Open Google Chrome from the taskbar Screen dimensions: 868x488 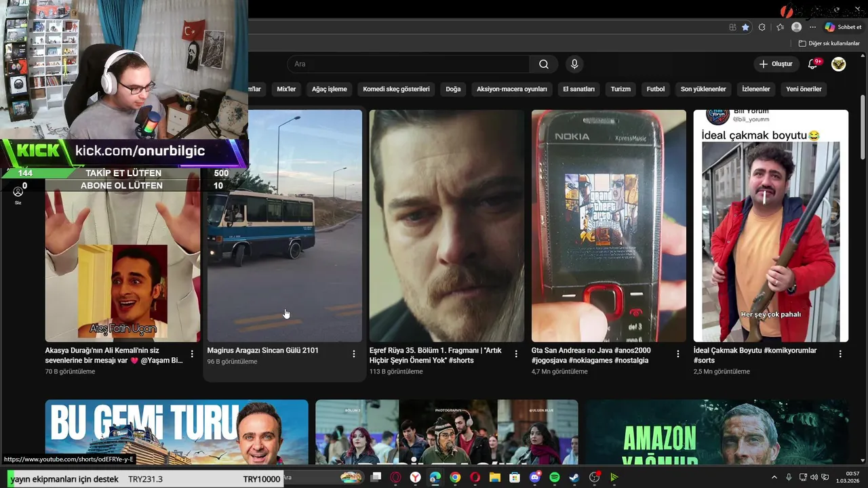pyautogui.click(x=455, y=477)
